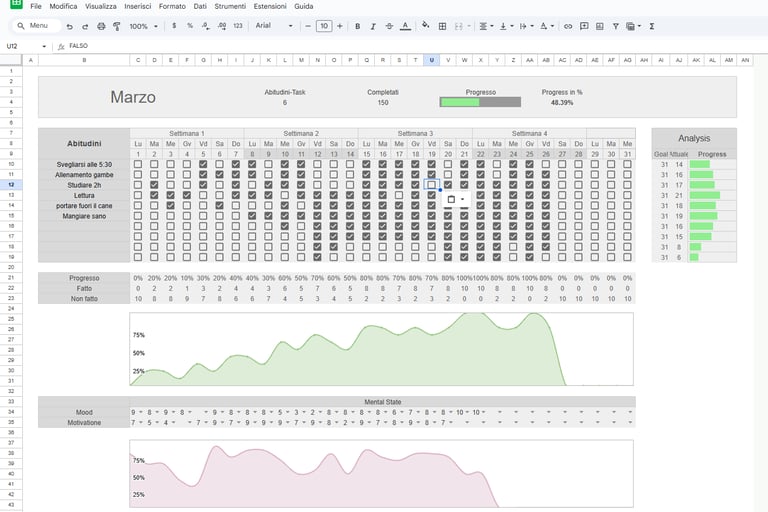Open the cell borders tool
Image resolution: width=768 pixels, height=512 pixels.
point(442,26)
